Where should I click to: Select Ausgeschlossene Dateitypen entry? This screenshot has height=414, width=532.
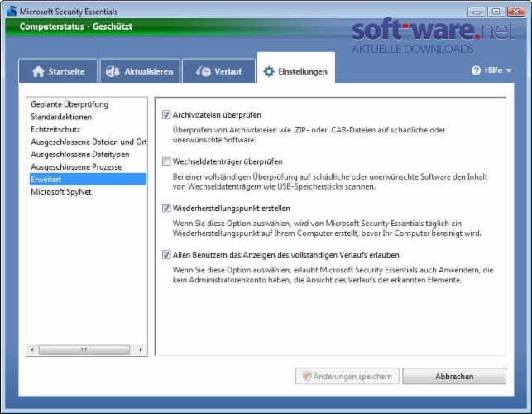point(88,155)
